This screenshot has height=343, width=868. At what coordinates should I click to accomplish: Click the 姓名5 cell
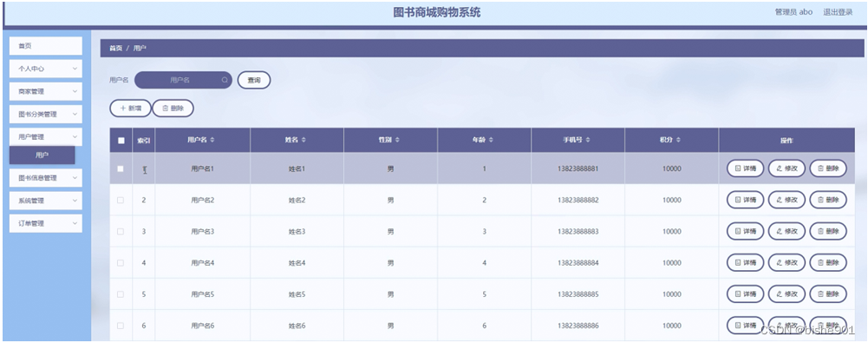tap(297, 294)
